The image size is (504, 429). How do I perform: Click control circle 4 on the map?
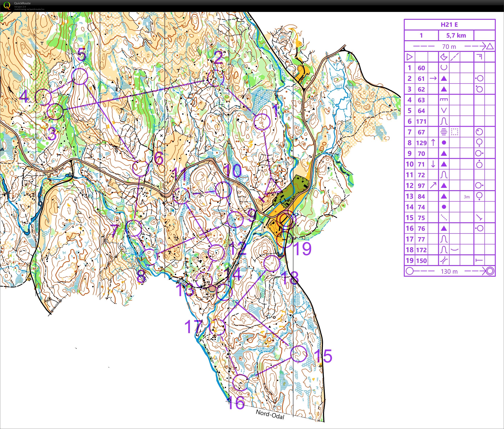click(x=43, y=97)
